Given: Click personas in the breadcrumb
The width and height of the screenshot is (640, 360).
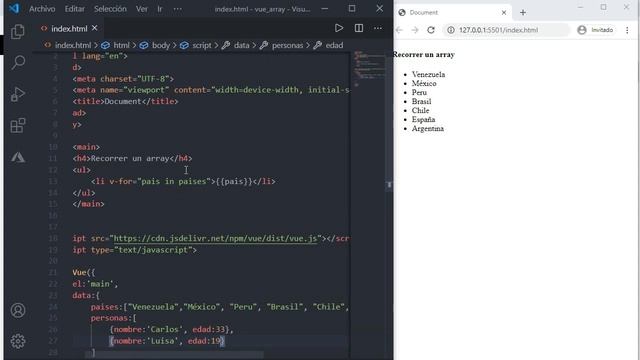Looking at the screenshot, I should [287, 45].
